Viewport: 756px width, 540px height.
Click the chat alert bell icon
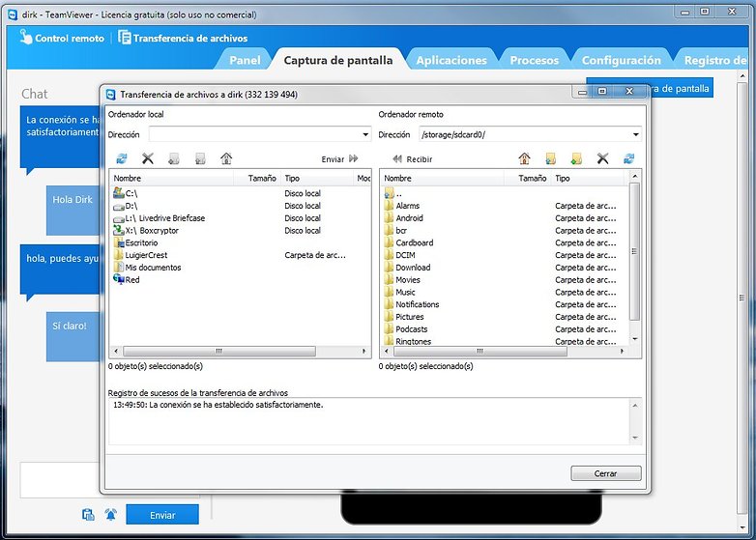click(x=111, y=515)
